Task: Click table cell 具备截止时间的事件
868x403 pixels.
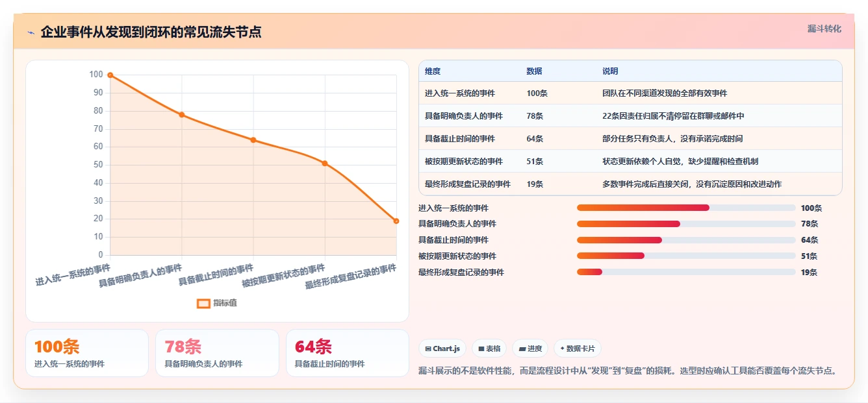Action: click(x=460, y=139)
